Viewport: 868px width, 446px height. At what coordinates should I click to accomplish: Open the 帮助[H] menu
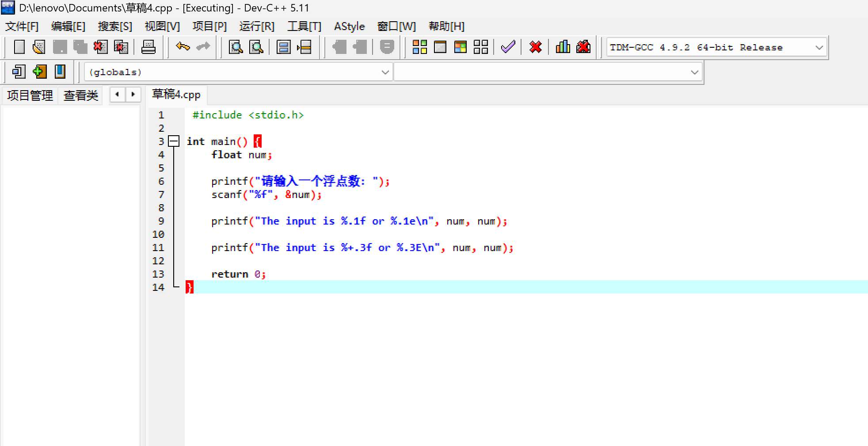click(446, 27)
